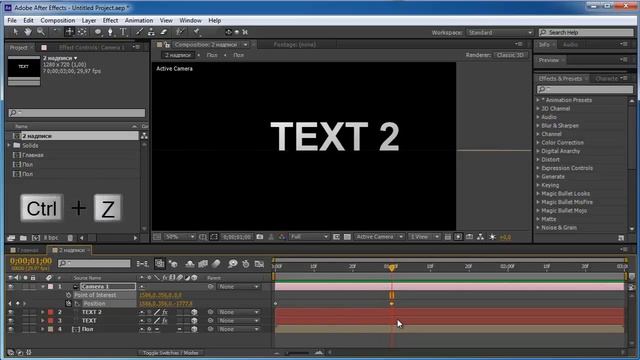Viewport: 640px width, 360px height.
Task: Select the Brush tool
Action: pyautogui.click(x=139, y=32)
